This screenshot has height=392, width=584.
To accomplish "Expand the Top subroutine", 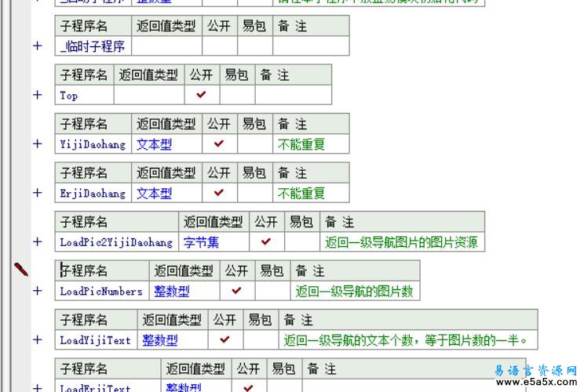I will point(37,95).
